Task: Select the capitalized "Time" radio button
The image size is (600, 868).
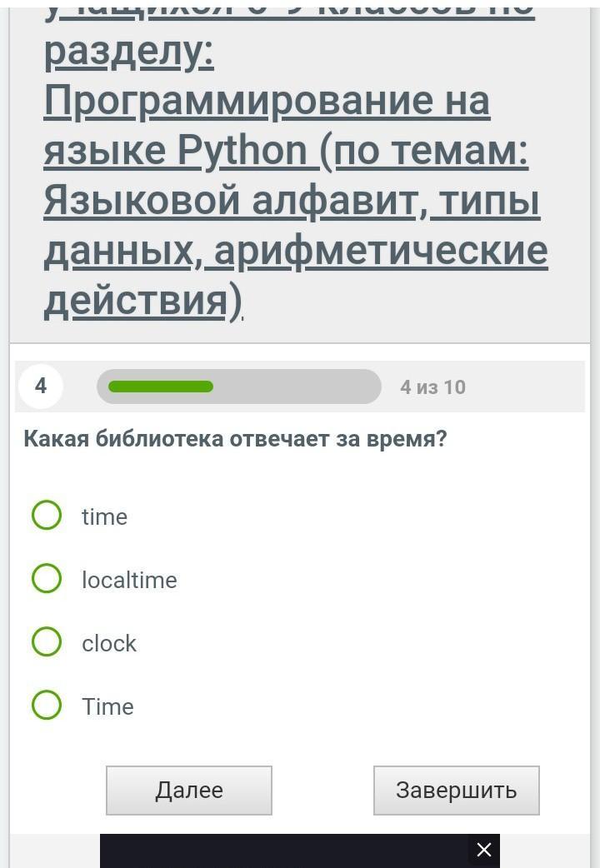Action: [47, 706]
